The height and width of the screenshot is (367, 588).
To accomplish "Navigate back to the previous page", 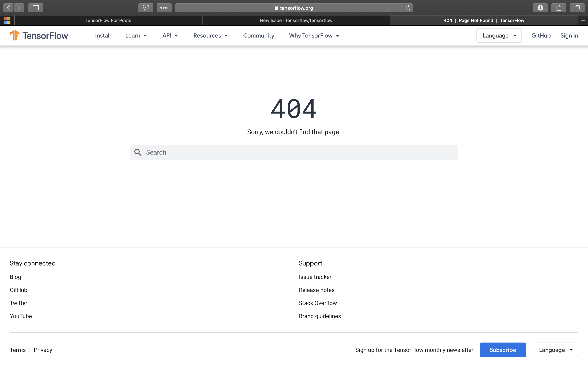I will pos(8,8).
